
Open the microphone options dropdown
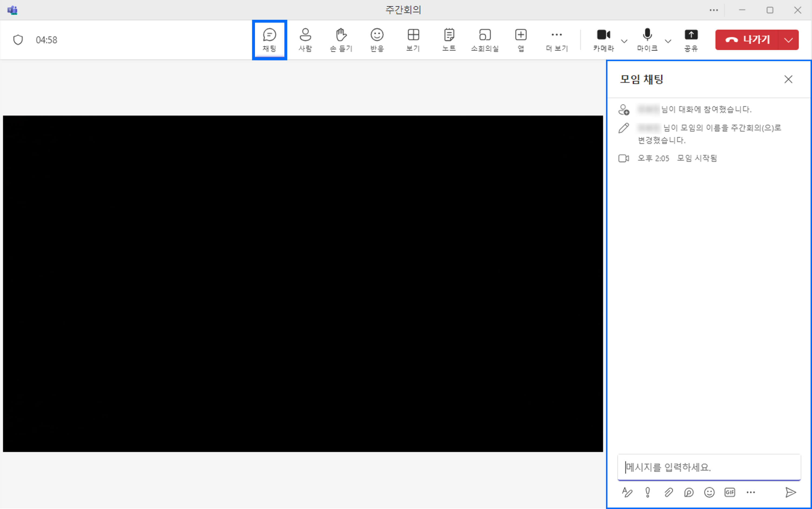(668, 41)
